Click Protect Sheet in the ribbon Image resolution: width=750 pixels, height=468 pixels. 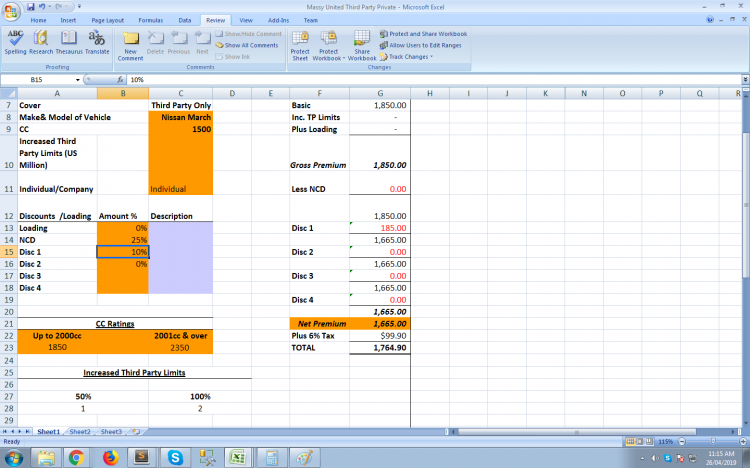coord(299,44)
